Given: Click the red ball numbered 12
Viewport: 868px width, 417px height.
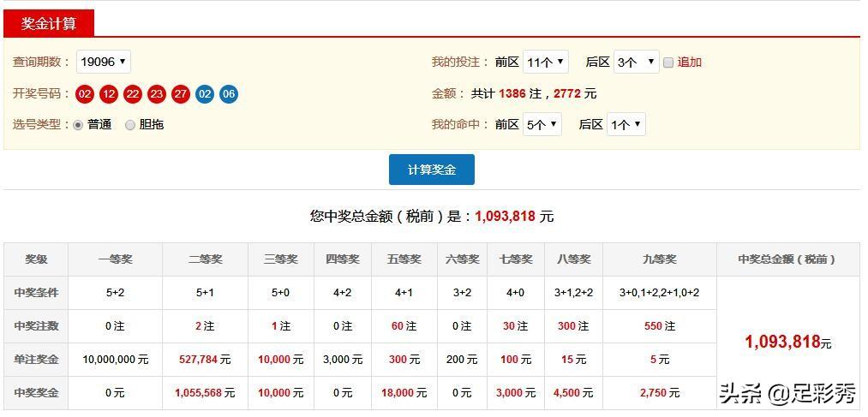Looking at the screenshot, I should click(109, 94).
